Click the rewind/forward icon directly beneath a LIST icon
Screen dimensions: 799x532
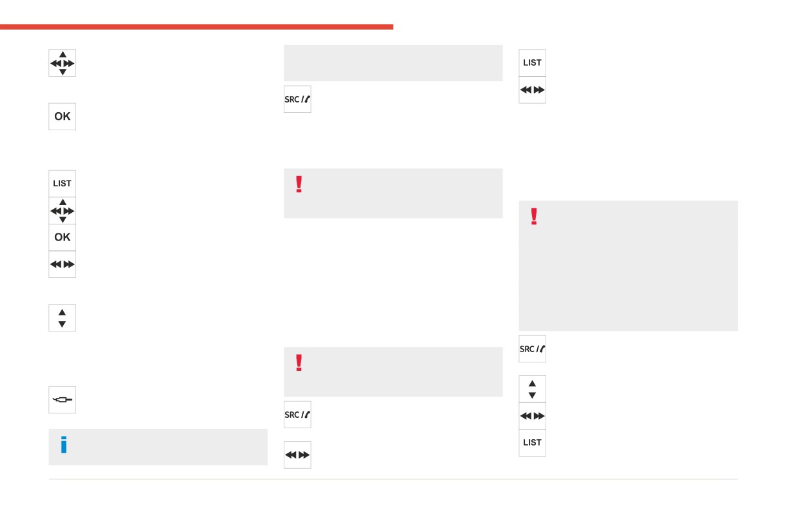pyautogui.click(x=533, y=90)
